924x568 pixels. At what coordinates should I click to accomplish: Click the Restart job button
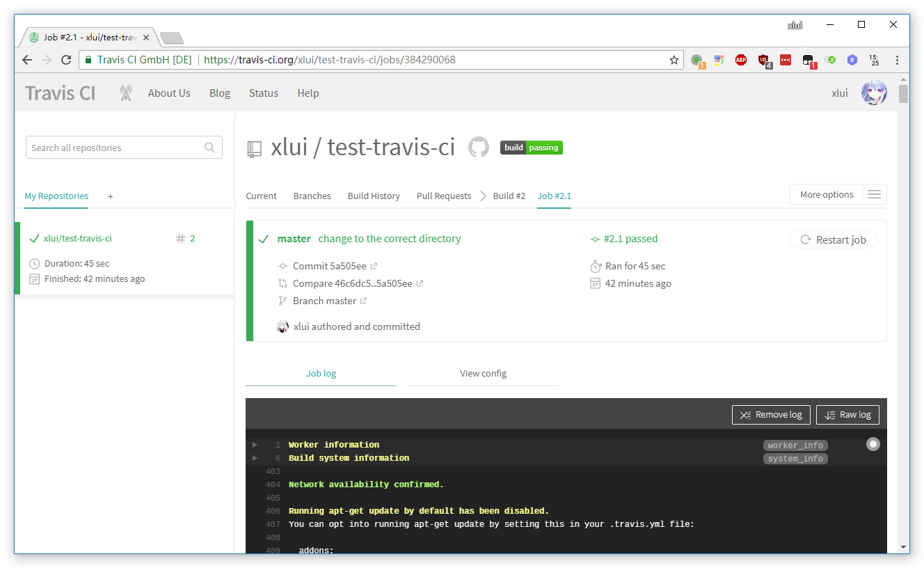(x=834, y=239)
